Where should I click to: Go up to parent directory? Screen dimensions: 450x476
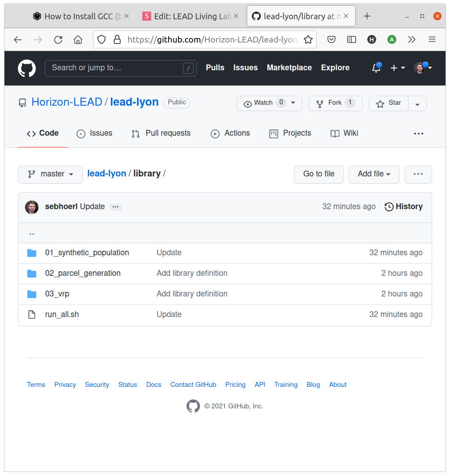(x=32, y=233)
